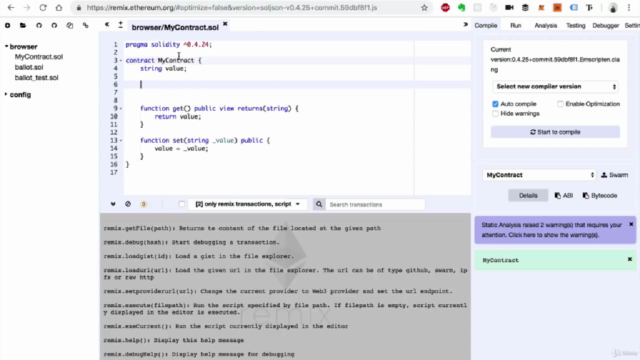This screenshot has width=640, height=360.
Task: Click 'value = _value;' code line
Action: click(181, 149)
